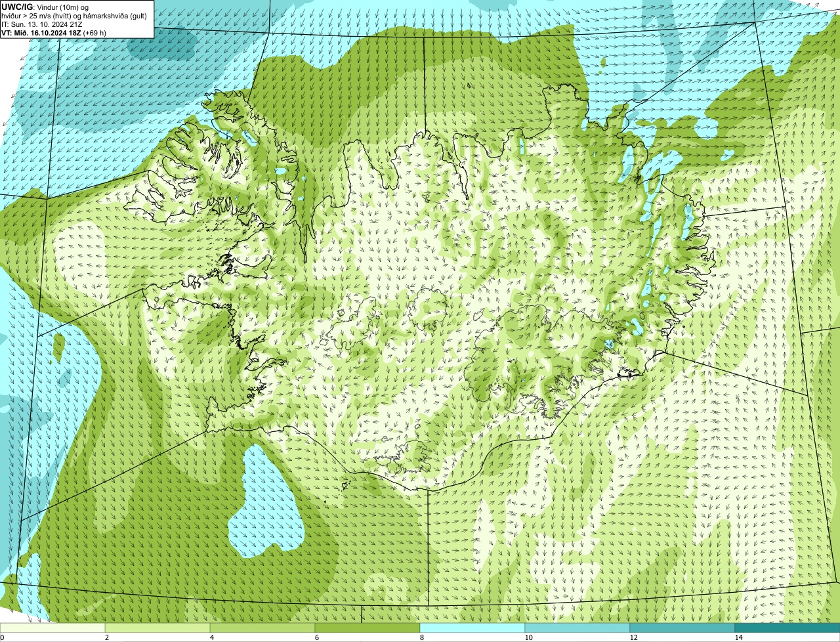
Task: Click the valid time 'VT: Mið. 16.10.2024 18Z (+69 h)'
Action: click(x=54, y=32)
